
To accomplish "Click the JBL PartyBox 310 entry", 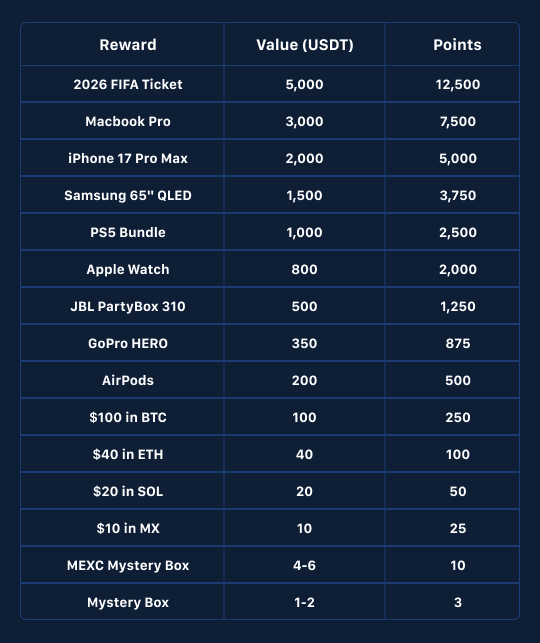I will coord(128,306).
